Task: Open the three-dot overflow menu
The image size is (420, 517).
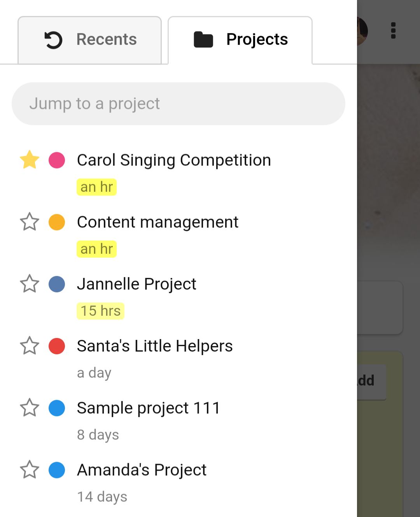Action: coord(393,31)
